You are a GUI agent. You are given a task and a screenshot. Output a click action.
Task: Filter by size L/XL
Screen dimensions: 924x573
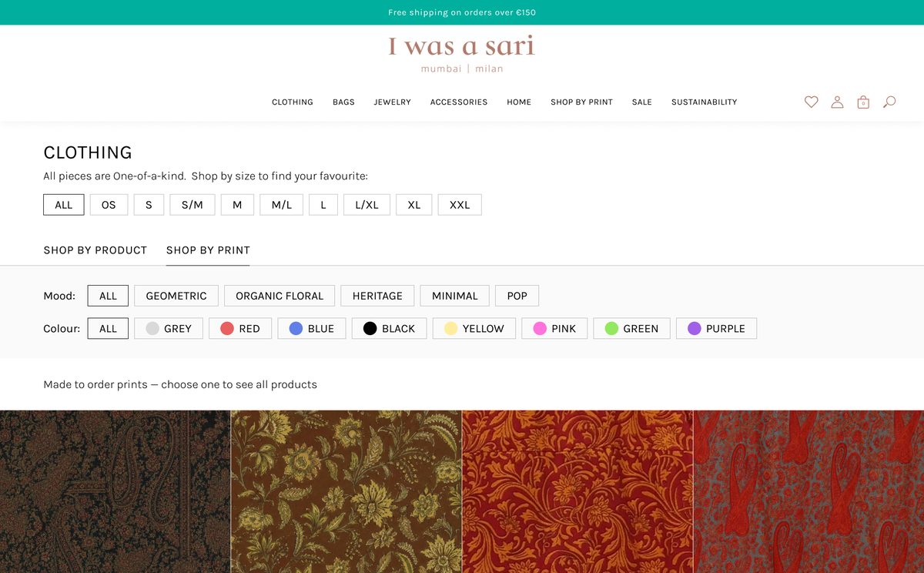click(x=367, y=205)
